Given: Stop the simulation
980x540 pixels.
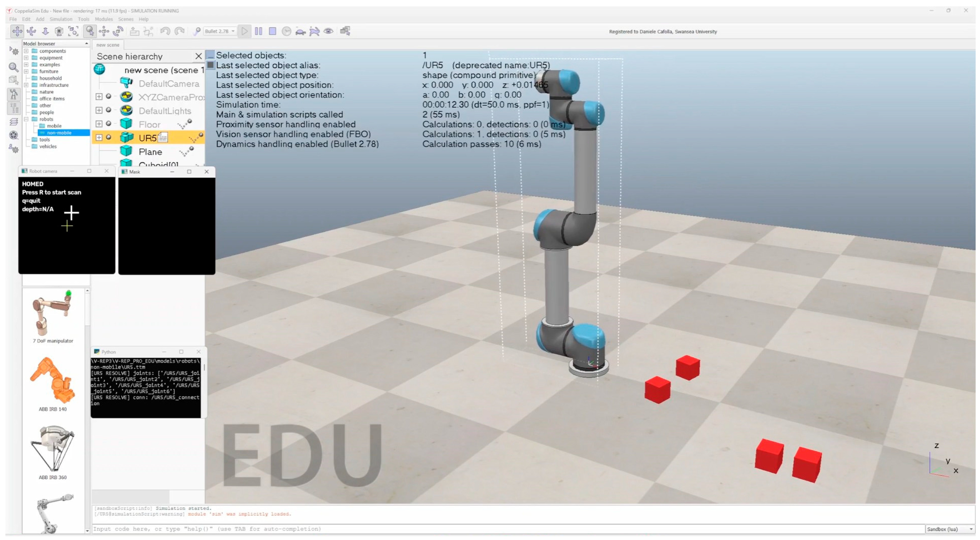Looking at the screenshot, I should (x=272, y=31).
